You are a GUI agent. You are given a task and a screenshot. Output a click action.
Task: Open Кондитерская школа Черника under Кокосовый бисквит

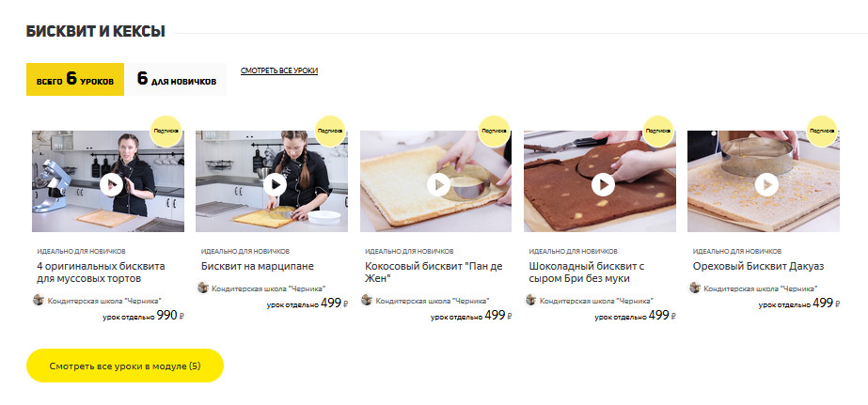(433, 301)
